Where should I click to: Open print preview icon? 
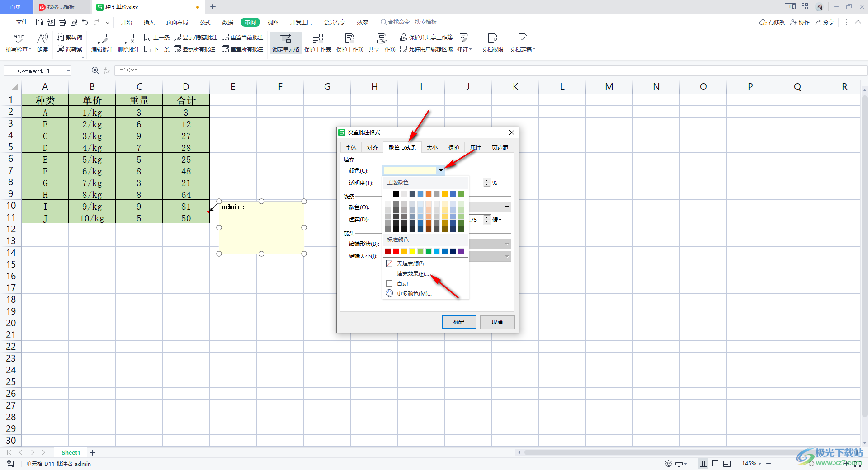74,22
